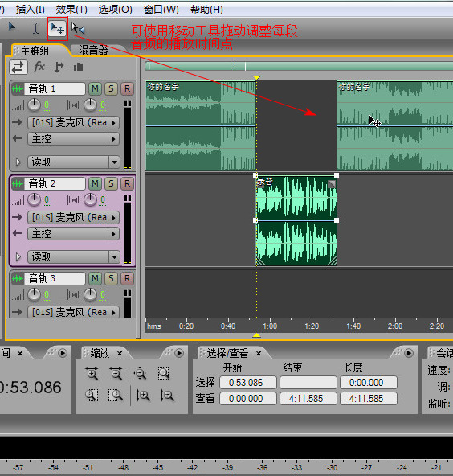The width and height of the screenshot is (453, 476).
Task: Click Zoom To Selection icon
Action: 164,373
